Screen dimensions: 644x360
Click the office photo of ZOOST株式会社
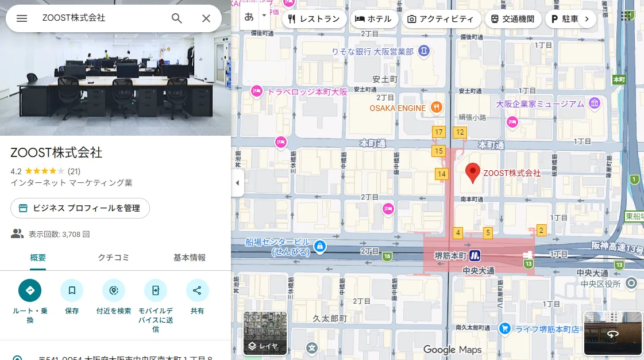coord(115,84)
